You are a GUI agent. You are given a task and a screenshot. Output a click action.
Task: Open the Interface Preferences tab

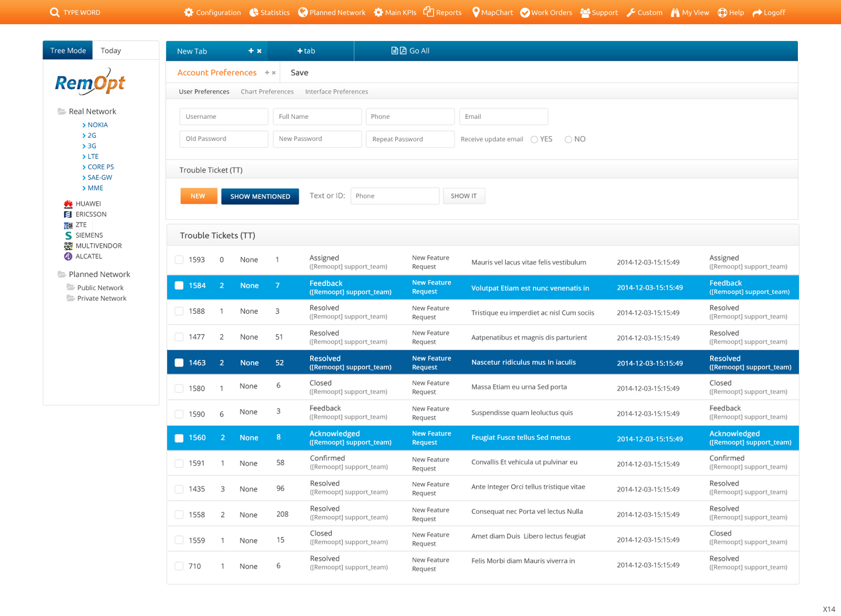336,91
